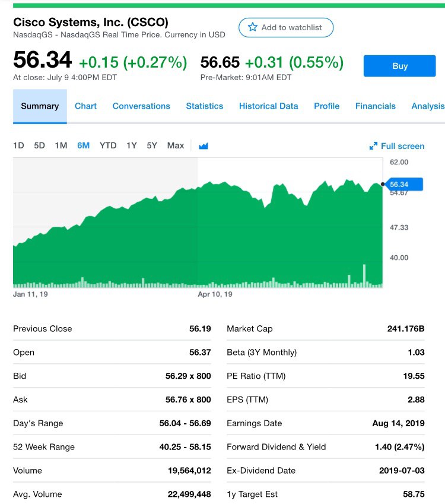
Task: Select the 1D chart range
Action: (18, 145)
